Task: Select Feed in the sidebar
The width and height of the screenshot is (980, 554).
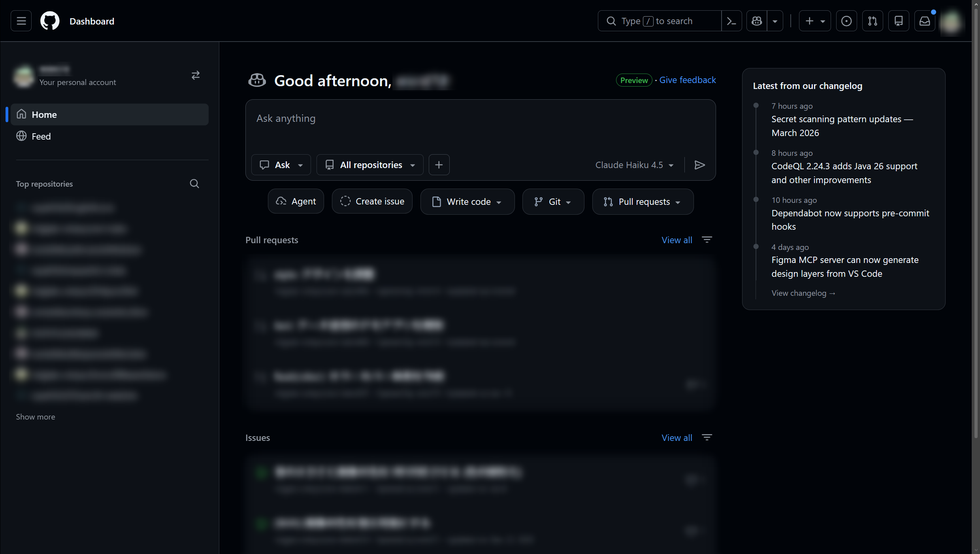Action: click(41, 136)
